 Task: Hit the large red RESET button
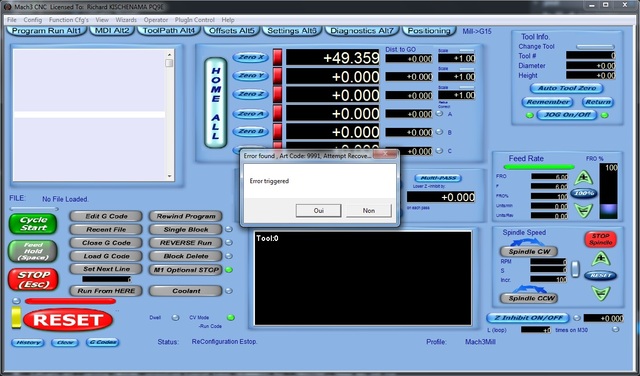pyautogui.click(x=68, y=320)
